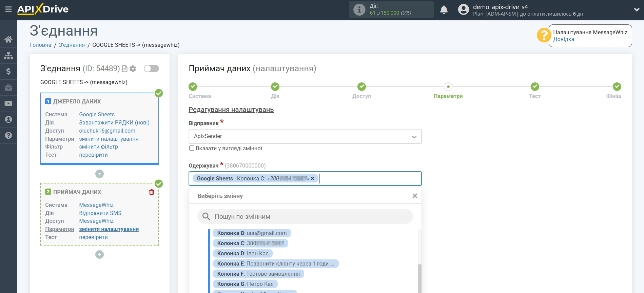The height and width of the screenshot is (293, 644).
Task: Click 'Відправити SMS' action link
Action: tap(100, 213)
